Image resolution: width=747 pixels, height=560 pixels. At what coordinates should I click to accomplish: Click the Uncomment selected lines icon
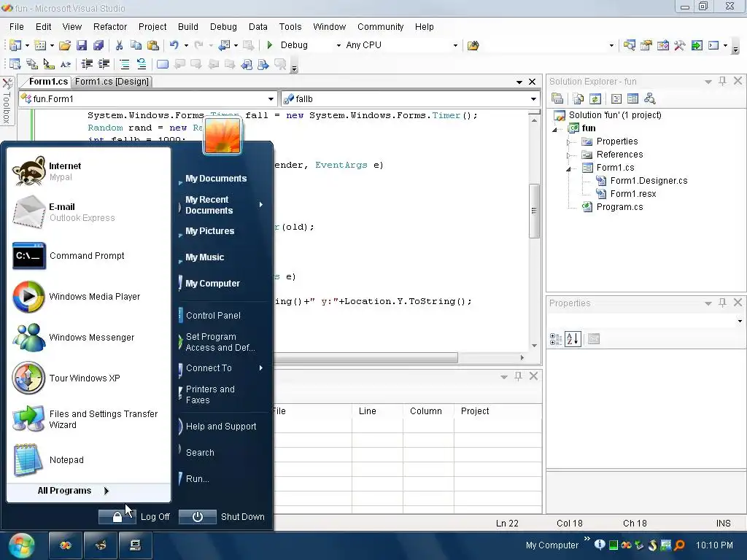click(142, 64)
